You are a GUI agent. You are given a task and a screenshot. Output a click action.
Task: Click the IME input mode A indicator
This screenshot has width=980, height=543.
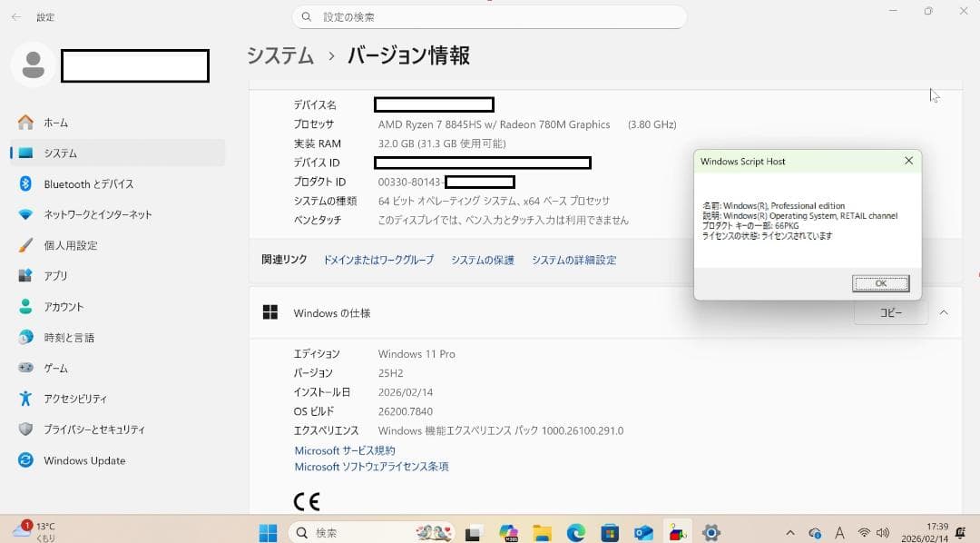pyautogui.click(x=839, y=533)
